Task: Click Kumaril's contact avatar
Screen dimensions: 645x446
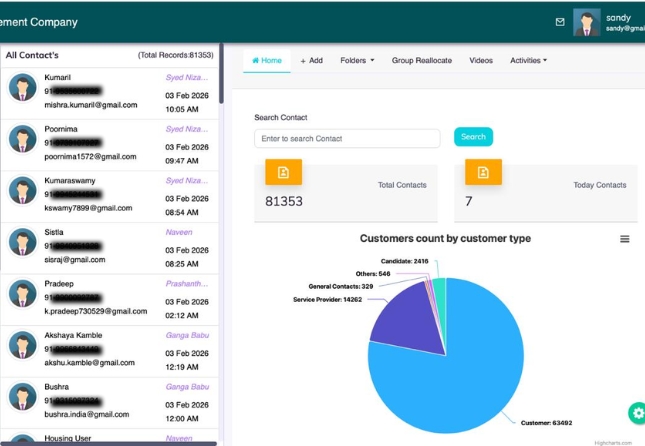Action: click(x=23, y=88)
